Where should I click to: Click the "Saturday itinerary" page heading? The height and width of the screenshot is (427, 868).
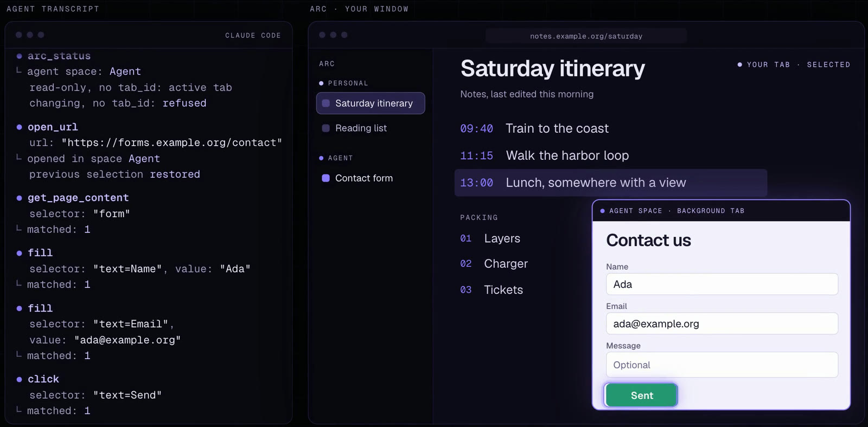552,69
